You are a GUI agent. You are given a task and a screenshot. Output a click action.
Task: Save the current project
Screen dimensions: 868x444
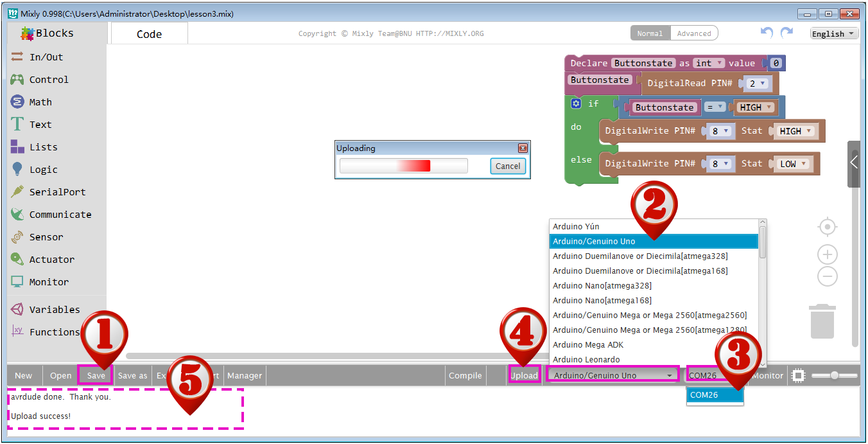[x=96, y=375]
